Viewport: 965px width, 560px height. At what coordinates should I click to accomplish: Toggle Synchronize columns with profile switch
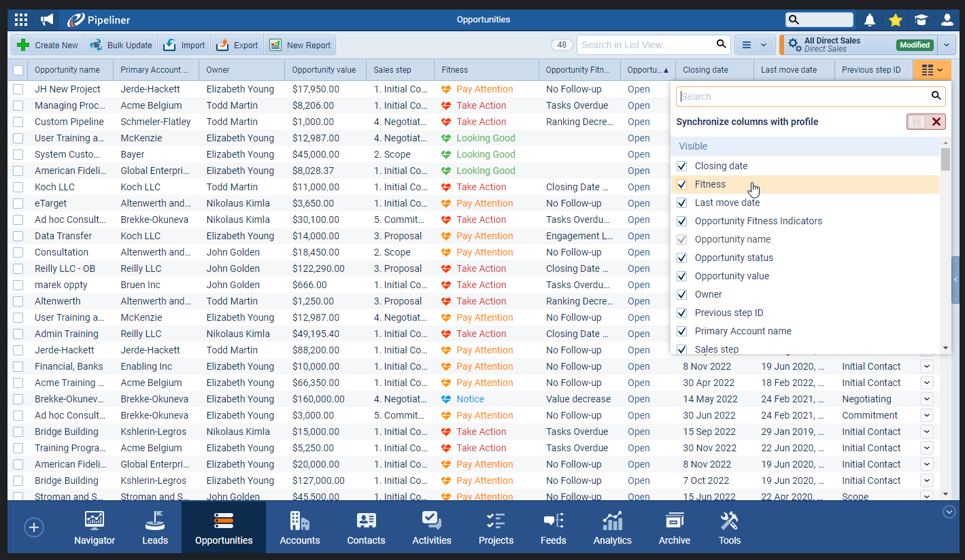926,122
